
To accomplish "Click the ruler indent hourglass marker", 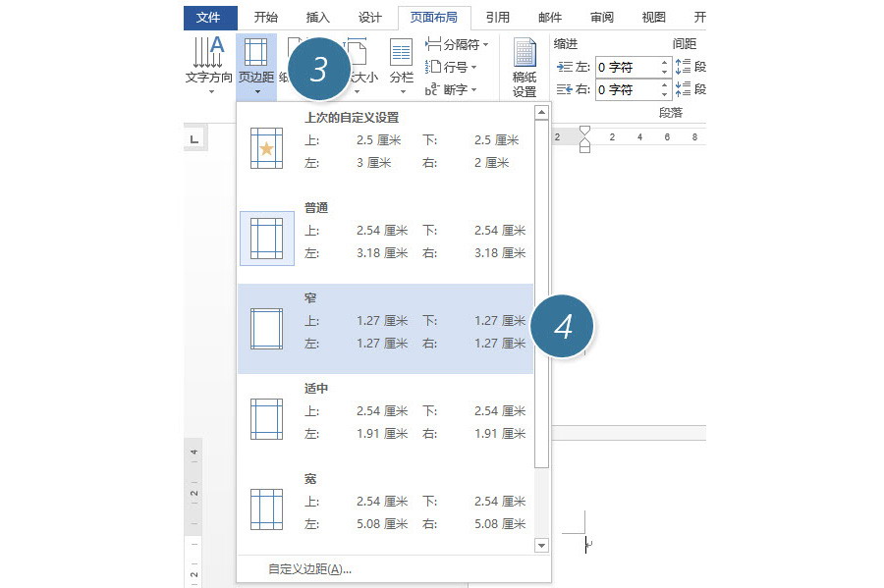I will point(584,139).
